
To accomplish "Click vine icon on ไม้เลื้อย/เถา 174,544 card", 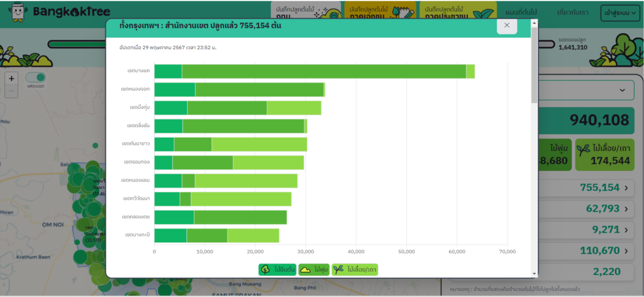I will point(584,150).
